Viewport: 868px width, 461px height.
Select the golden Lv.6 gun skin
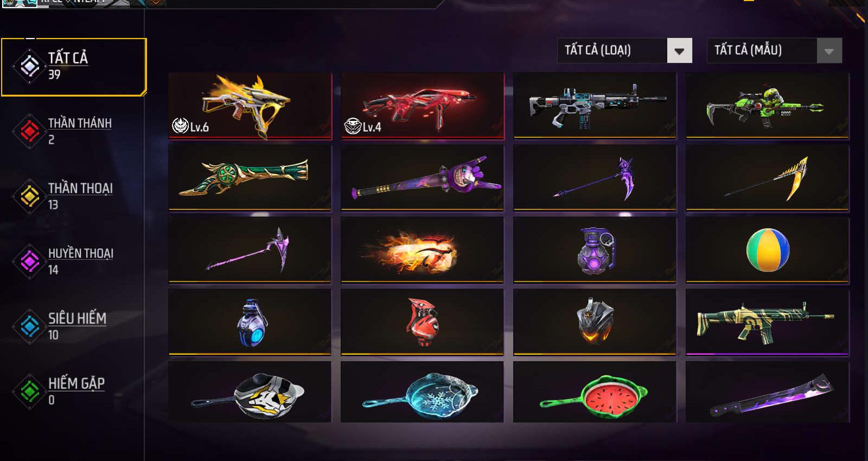pos(250,106)
